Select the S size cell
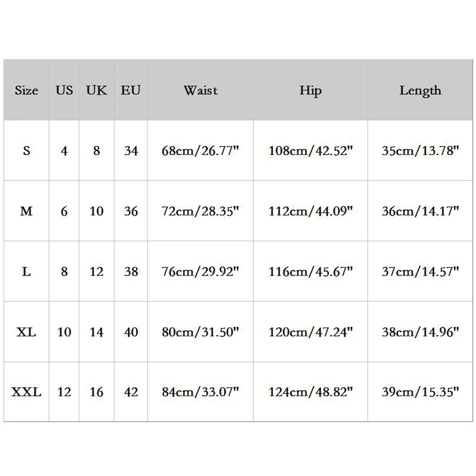The width and height of the screenshot is (476, 476). [26, 151]
